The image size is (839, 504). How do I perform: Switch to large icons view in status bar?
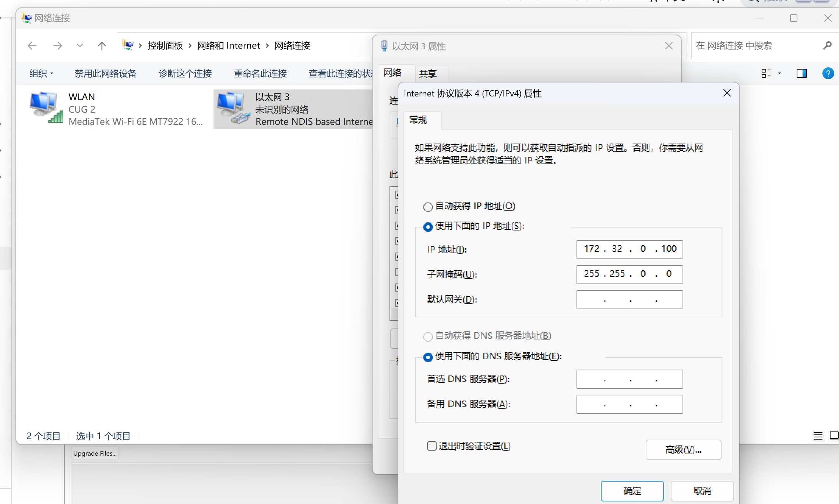tap(833, 436)
